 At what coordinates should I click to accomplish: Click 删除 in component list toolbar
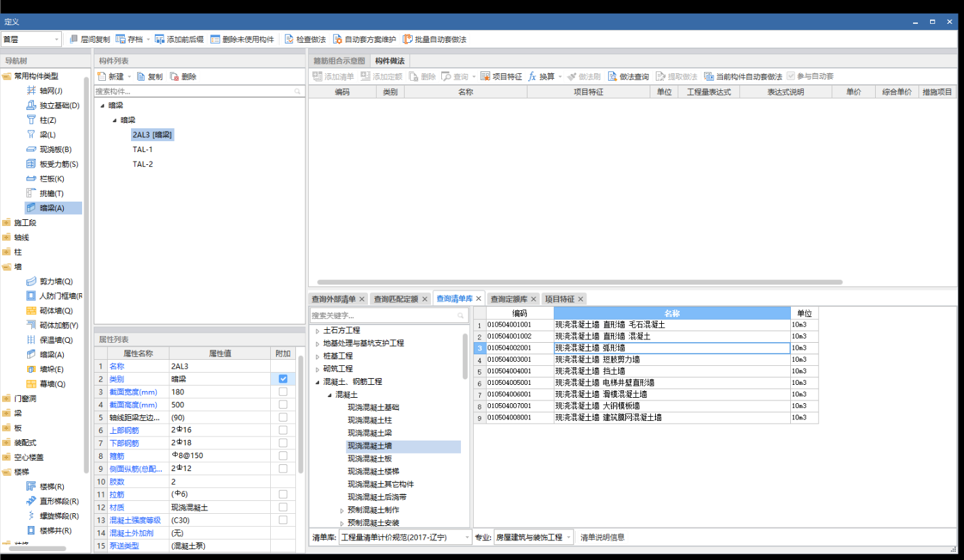183,77
